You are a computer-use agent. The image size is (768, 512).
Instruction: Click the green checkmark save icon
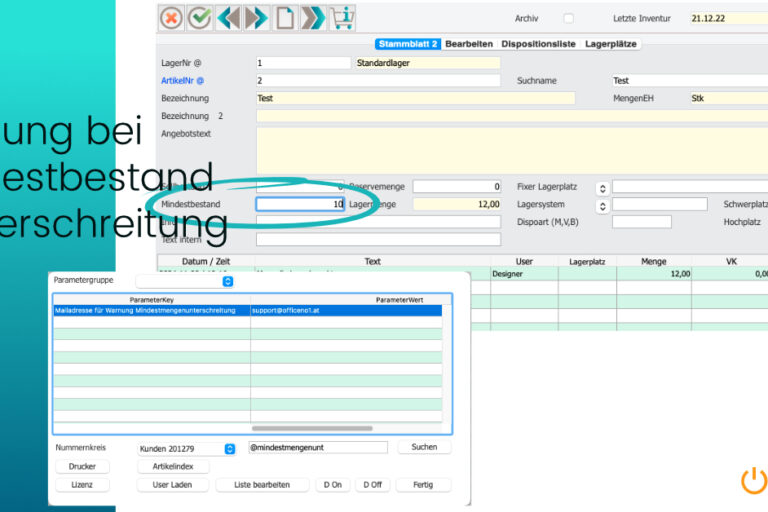[x=200, y=18]
